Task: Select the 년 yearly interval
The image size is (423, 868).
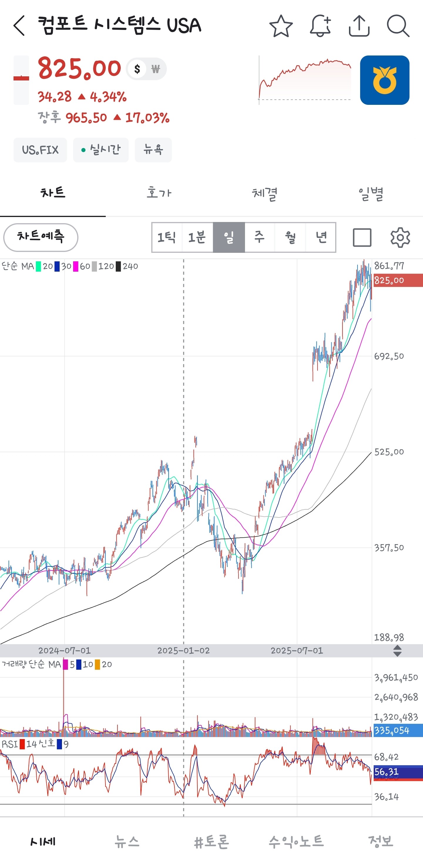Action: [x=320, y=237]
